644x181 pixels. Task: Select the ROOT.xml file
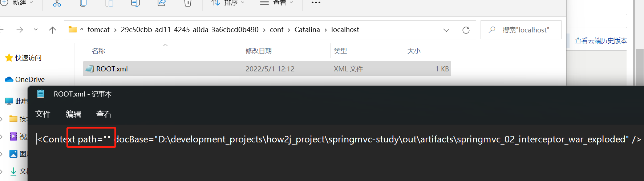click(112, 69)
